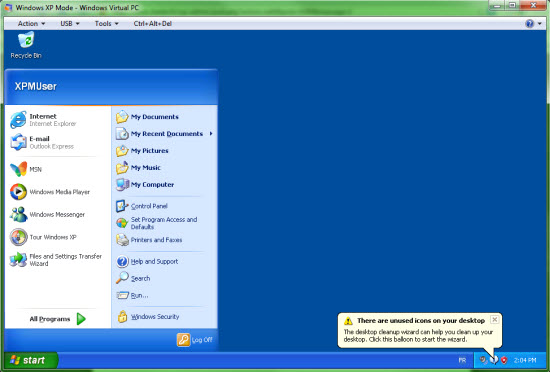Open My Pictures folder icon

(122, 151)
